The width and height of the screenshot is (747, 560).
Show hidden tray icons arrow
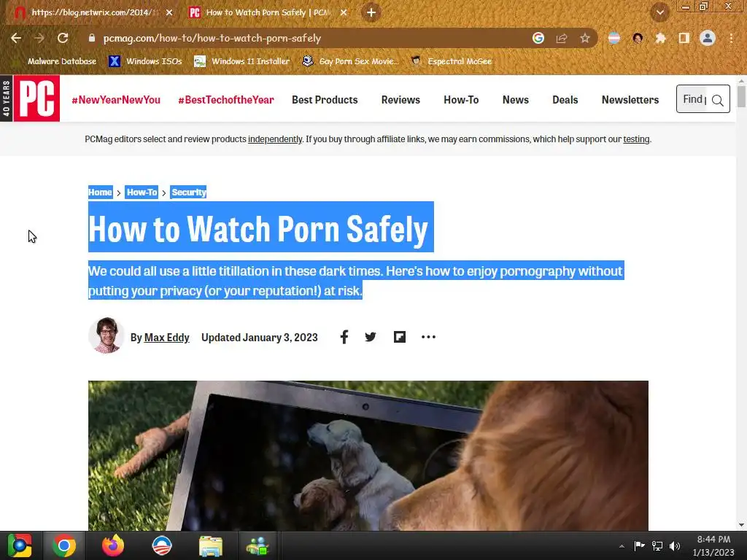[x=622, y=546]
